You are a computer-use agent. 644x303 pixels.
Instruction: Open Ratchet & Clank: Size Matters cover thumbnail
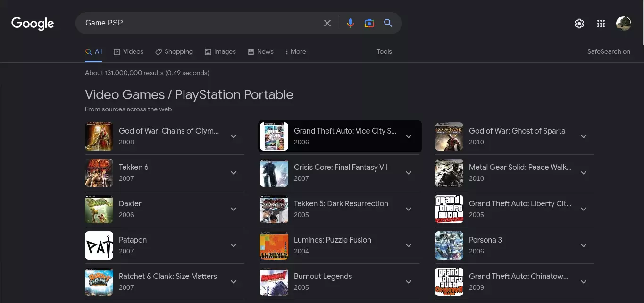(x=99, y=282)
